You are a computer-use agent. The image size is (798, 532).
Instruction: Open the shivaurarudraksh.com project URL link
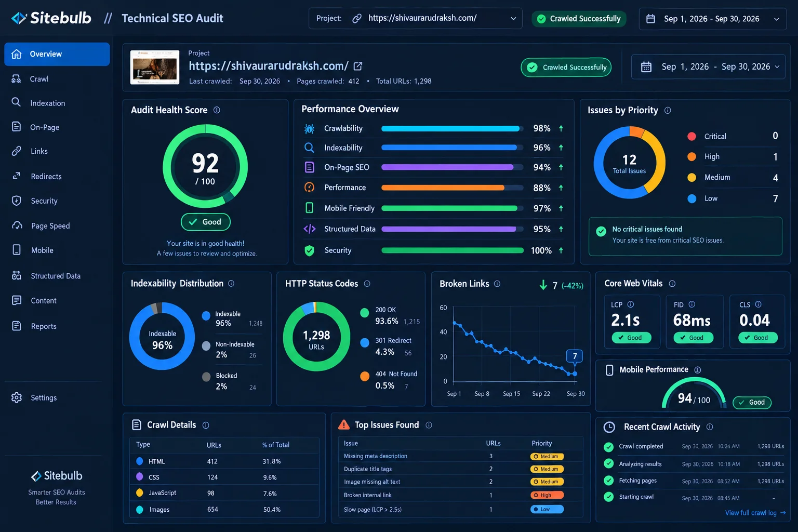[x=269, y=66]
